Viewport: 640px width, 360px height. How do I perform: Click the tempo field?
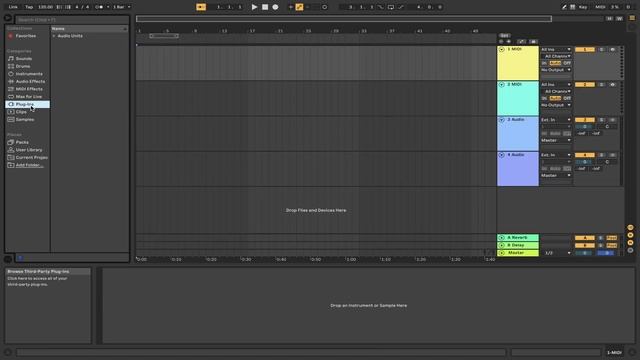(x=45, y=7)
